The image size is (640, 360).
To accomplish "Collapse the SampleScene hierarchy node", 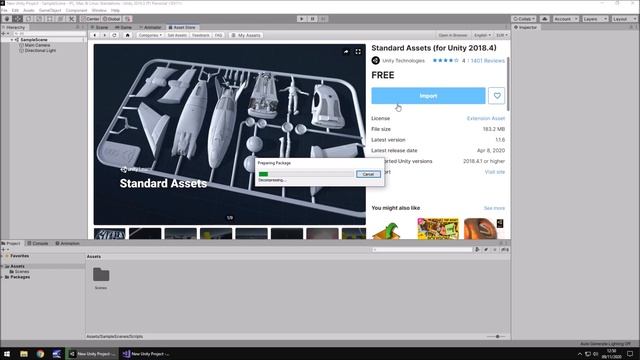I will click(12, 40).
